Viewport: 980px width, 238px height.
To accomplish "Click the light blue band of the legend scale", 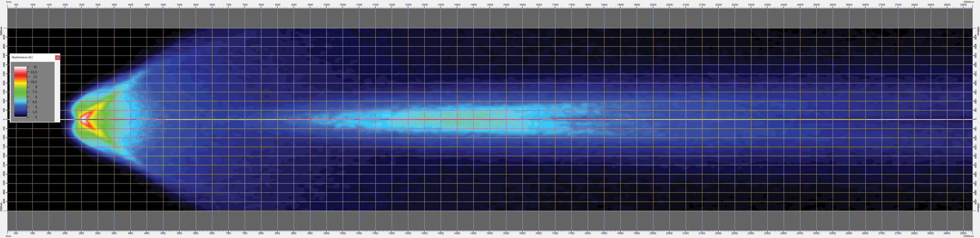I will pyautogui.click(x=20, y=102).
